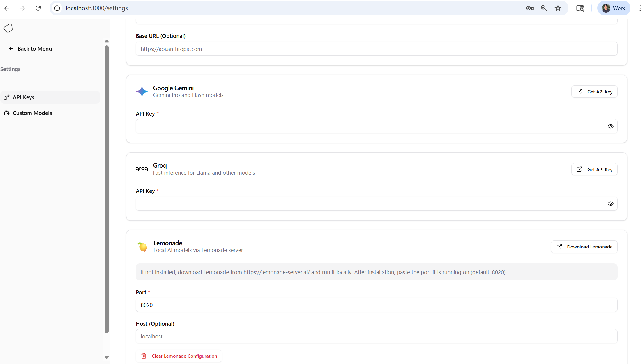Navigate using Back to Menu
This screenshot has width=643, height=364.
pos(30,49)
